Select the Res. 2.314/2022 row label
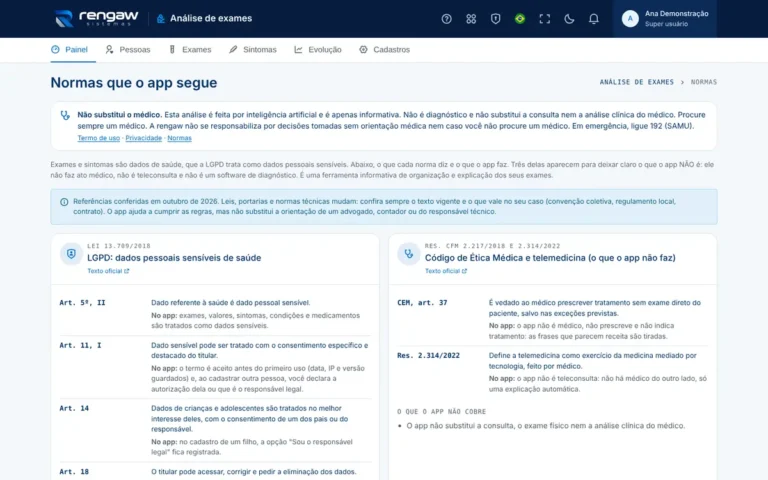Viewport: 768px width, 480px height. [x=429, y=356]
